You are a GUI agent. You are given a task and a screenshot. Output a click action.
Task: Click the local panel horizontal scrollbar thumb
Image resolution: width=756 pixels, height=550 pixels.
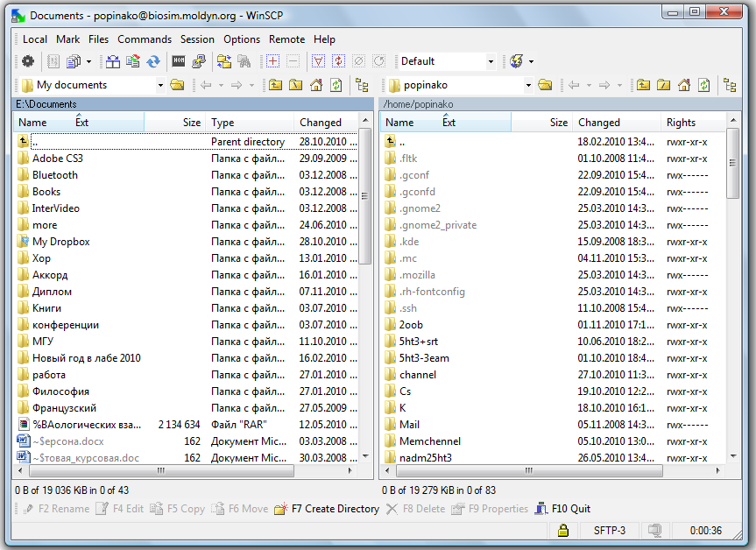[x=160, y=470]
